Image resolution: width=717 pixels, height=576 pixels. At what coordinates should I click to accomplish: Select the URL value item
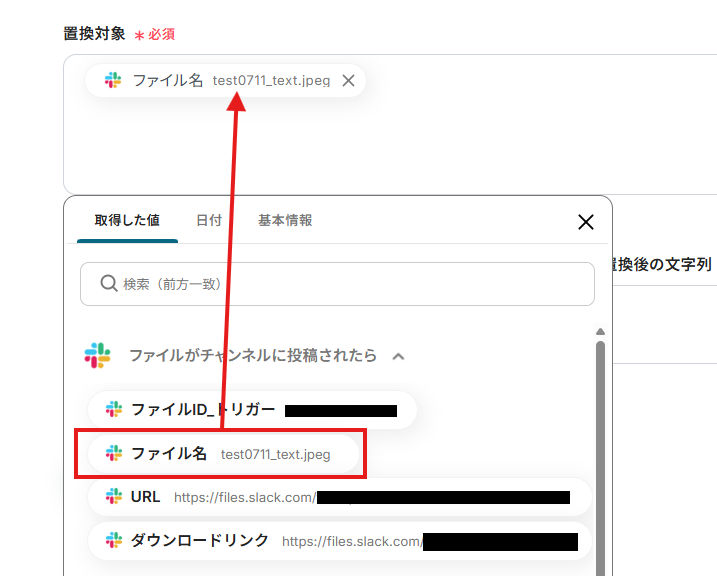tap(340, 497)
